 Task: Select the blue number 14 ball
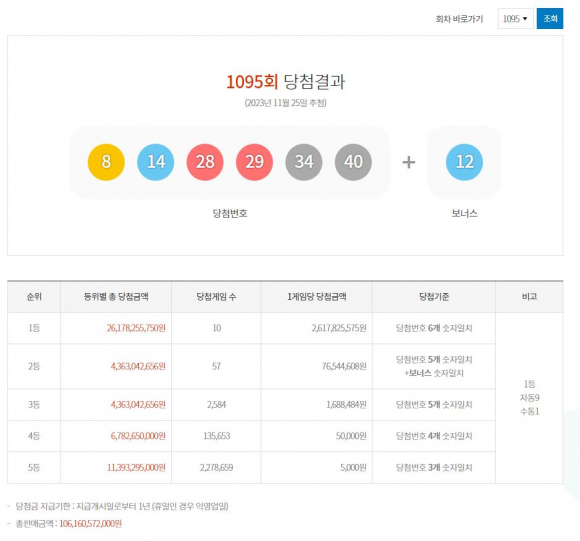tap(155, 162)
